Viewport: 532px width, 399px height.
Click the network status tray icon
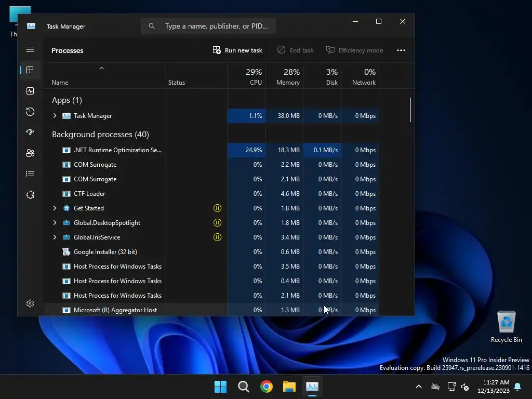451,387
